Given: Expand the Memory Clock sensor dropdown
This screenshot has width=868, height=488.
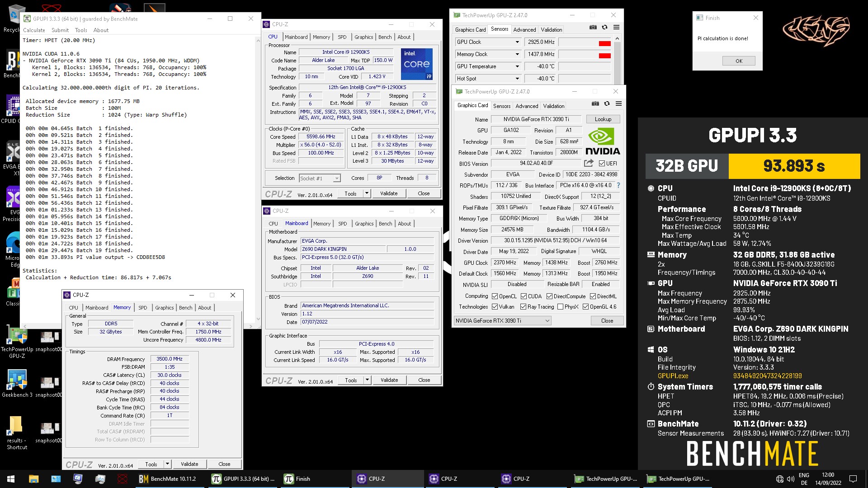Looking at the screenshot, I should pos(517,54).
